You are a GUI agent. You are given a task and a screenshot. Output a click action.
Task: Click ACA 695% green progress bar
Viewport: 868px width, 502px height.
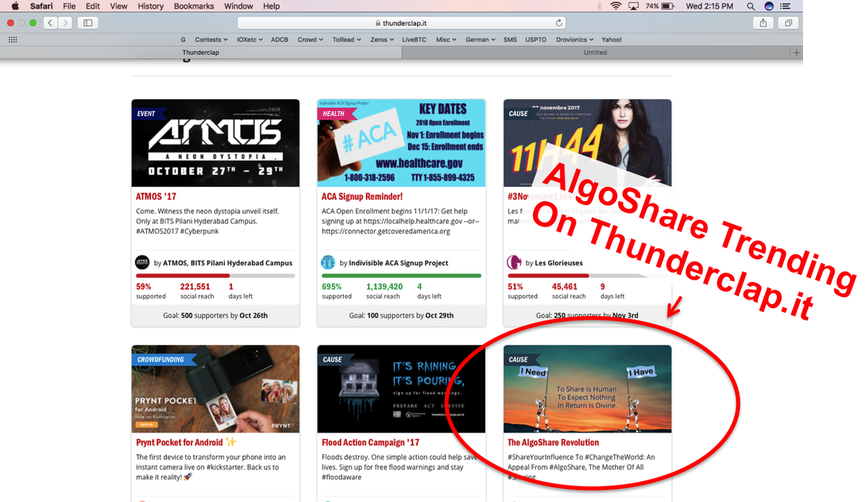tap(401, 276)
